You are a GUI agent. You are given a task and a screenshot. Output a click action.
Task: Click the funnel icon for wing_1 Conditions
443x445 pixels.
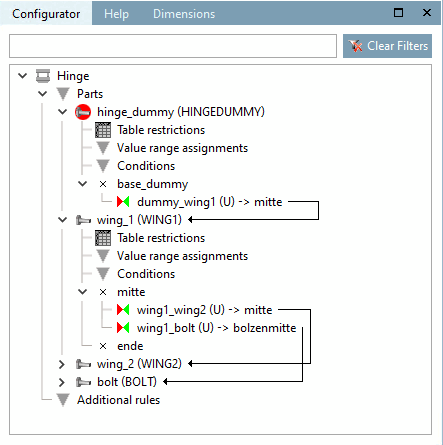coord(103,274)
